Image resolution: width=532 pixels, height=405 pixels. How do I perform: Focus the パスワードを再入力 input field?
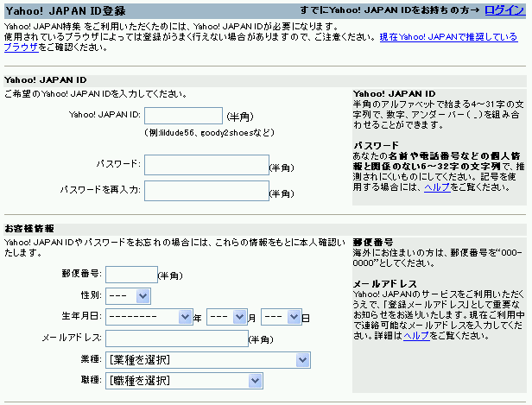[206, 191]
